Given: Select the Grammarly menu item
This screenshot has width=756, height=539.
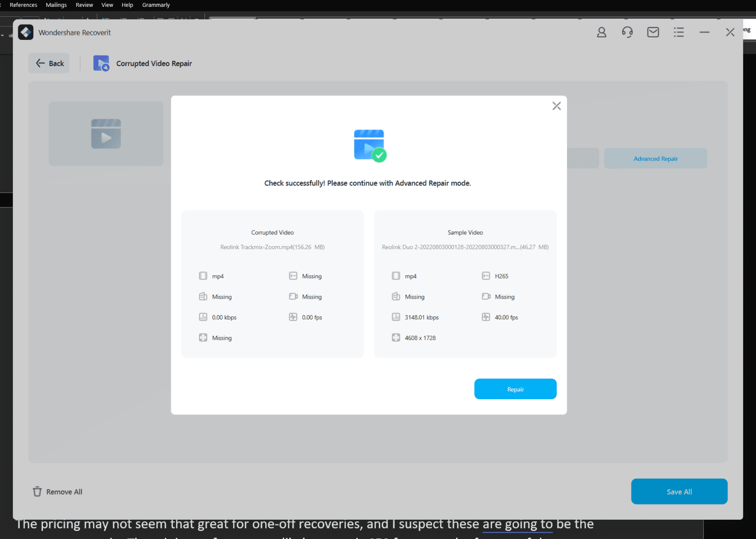Looking at the screenshot, I should [x=156, y=5].
